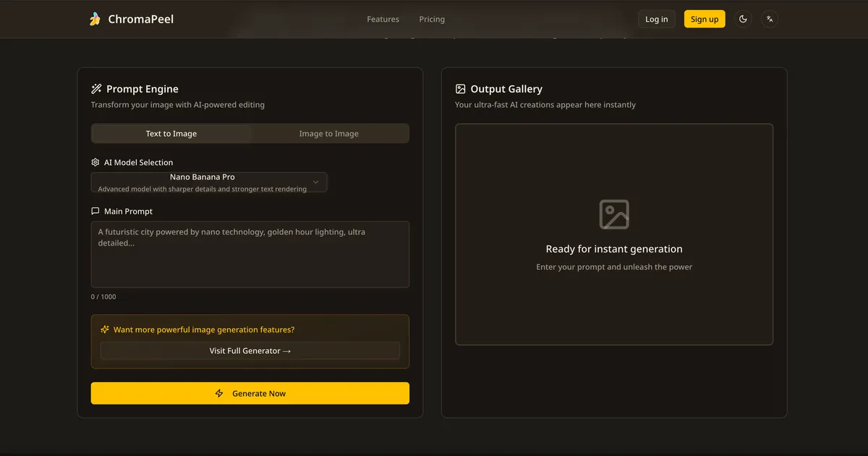This screenshot has width=868, height=456.
Task: Click the Log in button
Action: pyautogui.click(x=656, y=20)
